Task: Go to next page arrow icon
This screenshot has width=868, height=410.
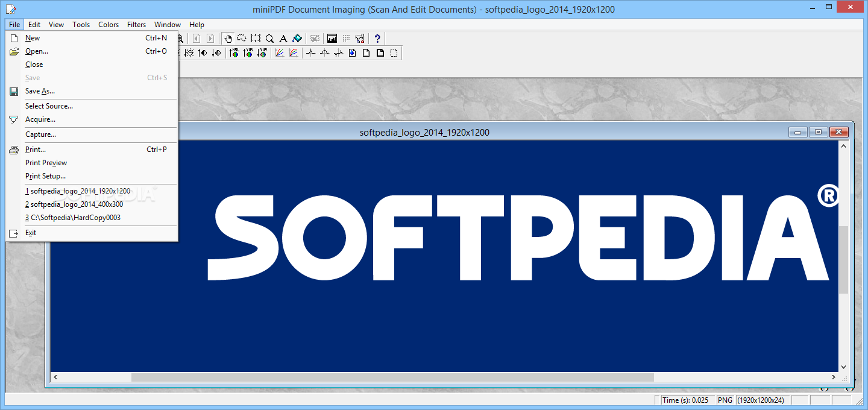Action: pyautogui.click(x=210, y=38)
